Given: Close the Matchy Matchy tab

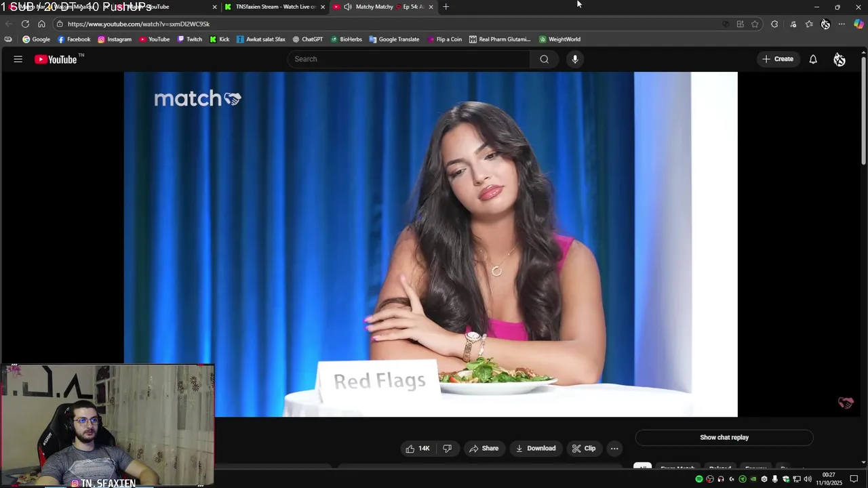Looking at the screenshot, I should coord(431,7).
